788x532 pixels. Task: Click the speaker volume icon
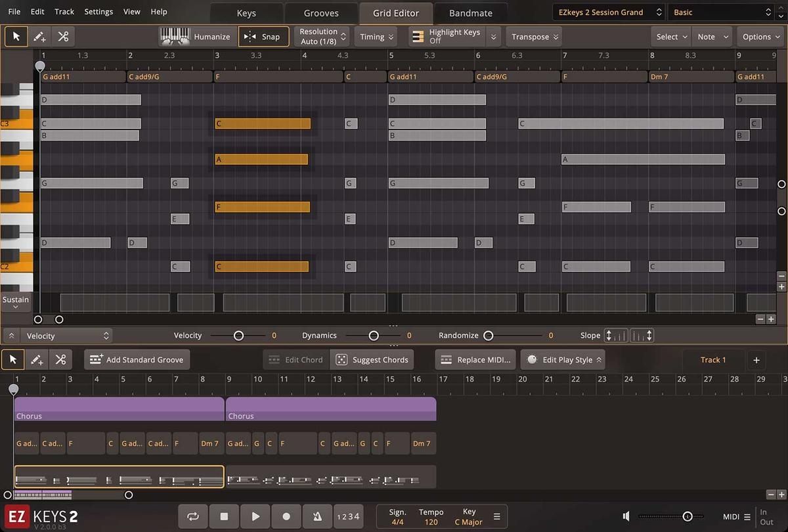[x=626, y=517]
